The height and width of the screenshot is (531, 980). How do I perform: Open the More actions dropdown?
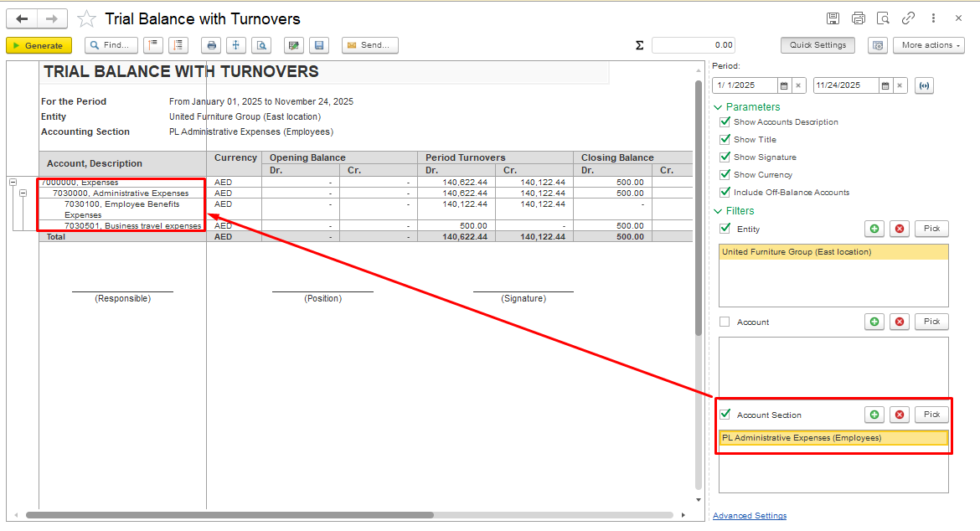click(928, 45)
